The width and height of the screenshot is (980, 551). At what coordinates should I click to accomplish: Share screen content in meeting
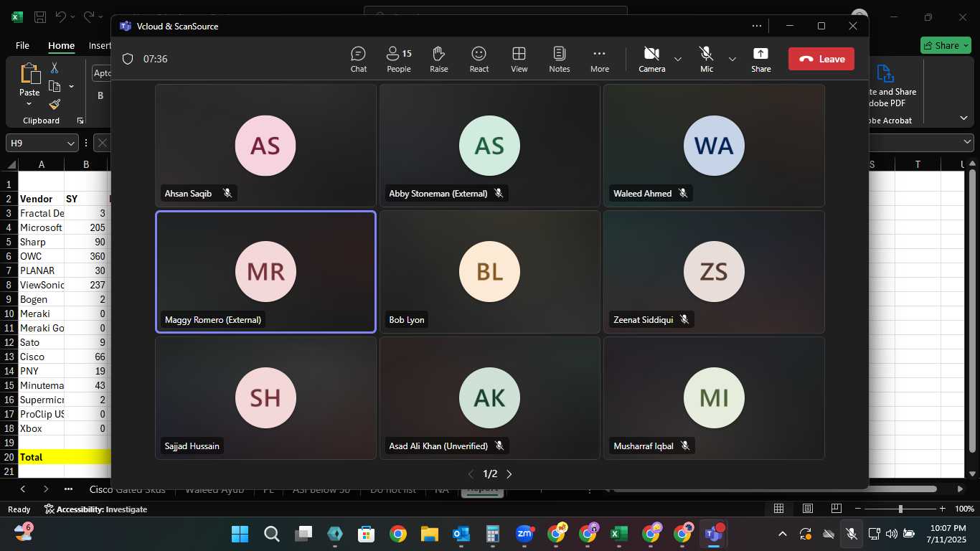pyautogui.click(x=761, y=59)
